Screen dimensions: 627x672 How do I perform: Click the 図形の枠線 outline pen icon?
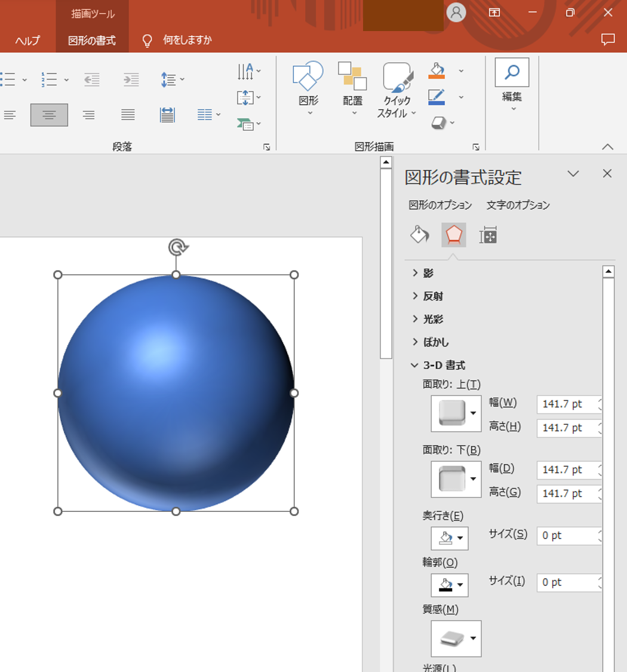[438, 96]
